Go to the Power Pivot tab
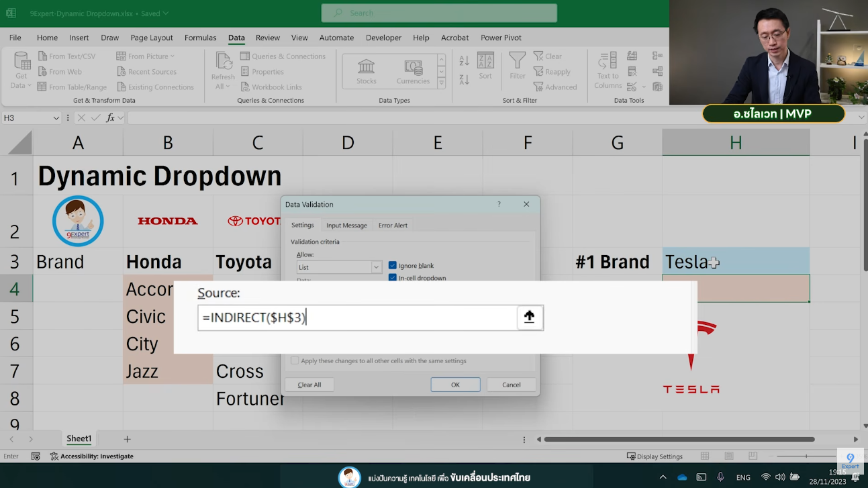The height and width of the screenshot is (488, 868). point(501,38)
